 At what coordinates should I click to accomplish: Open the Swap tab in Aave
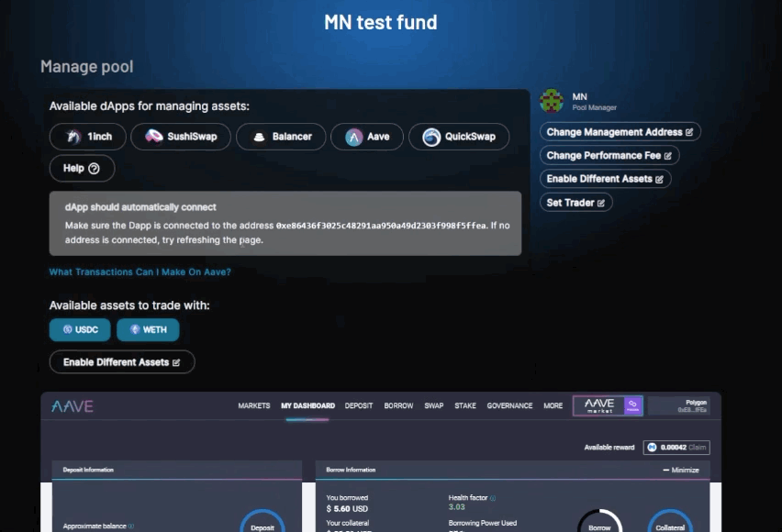434,405
